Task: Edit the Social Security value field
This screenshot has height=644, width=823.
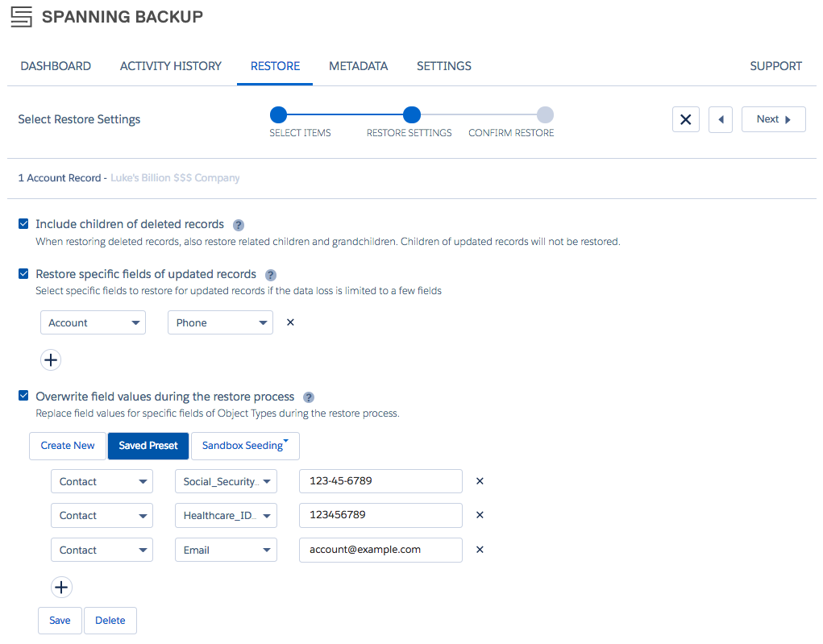Action: tap(380, 480)
